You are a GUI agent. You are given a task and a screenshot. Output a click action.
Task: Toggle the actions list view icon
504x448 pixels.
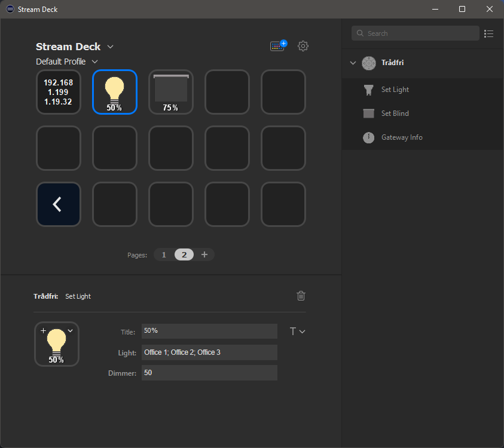coord(488,33)
